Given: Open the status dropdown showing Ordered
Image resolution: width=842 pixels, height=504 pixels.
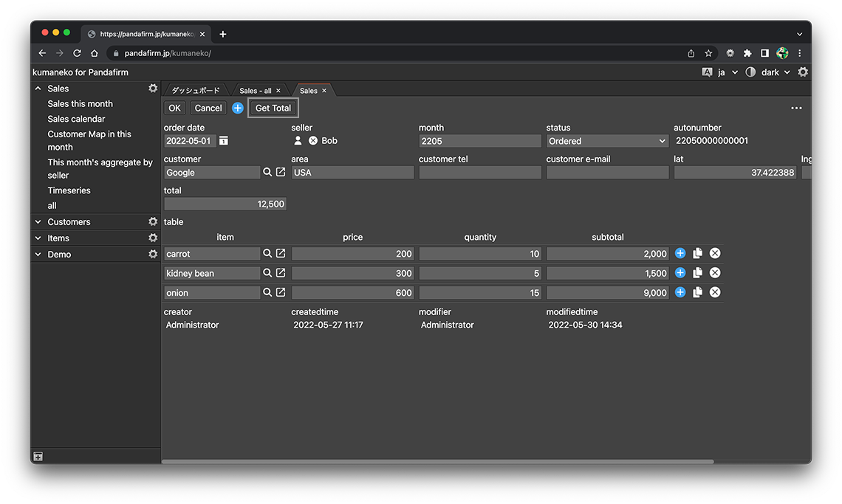Looking at the screenshot, I should (607, 141).
